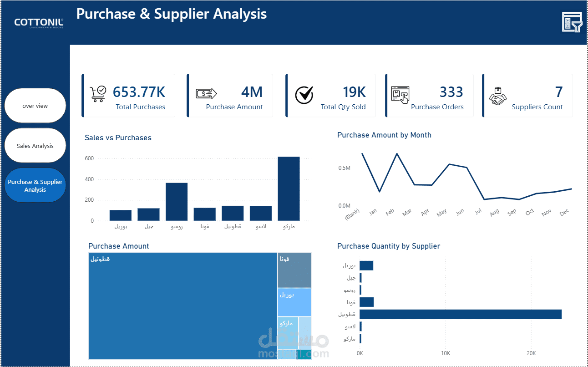588x367 pixels.
Task: Click the Purchase Amount by Month chart title
Action: point(384,135)
